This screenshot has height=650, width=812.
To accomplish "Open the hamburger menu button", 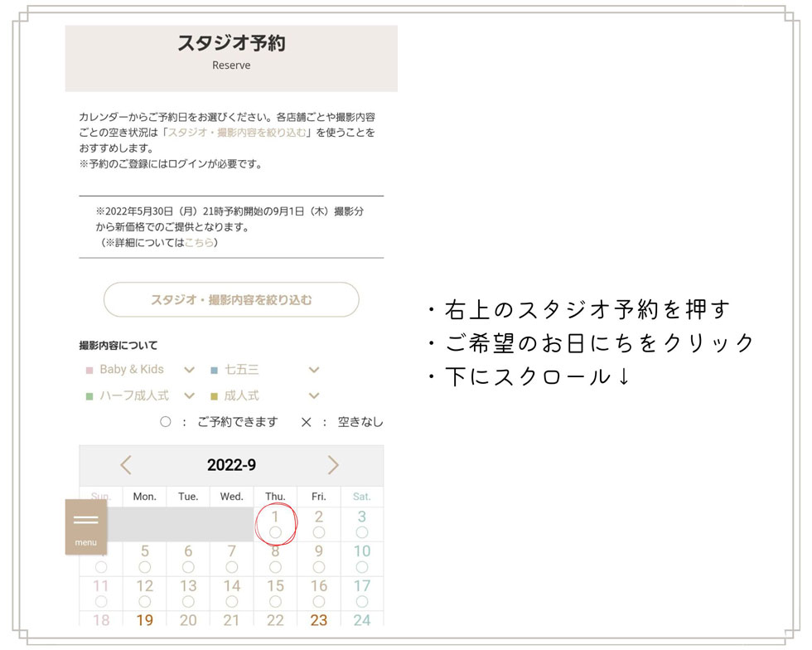I will coord(86,526).
